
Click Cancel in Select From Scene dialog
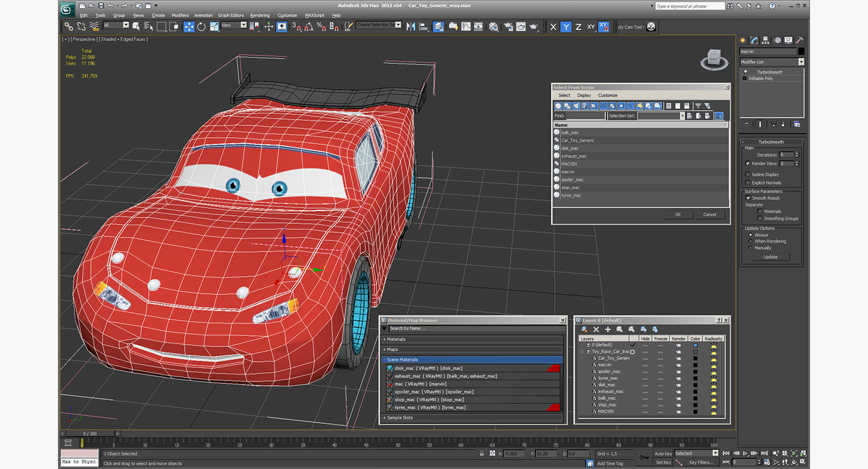(710, 215)
